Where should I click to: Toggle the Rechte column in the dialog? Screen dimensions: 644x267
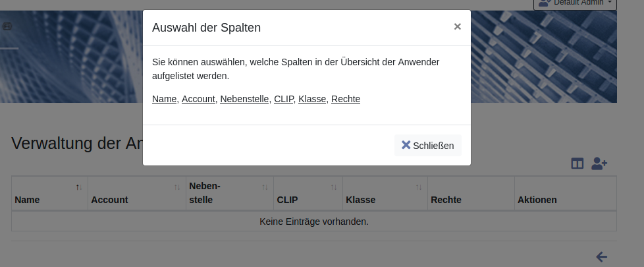click(x=346, y=99)
